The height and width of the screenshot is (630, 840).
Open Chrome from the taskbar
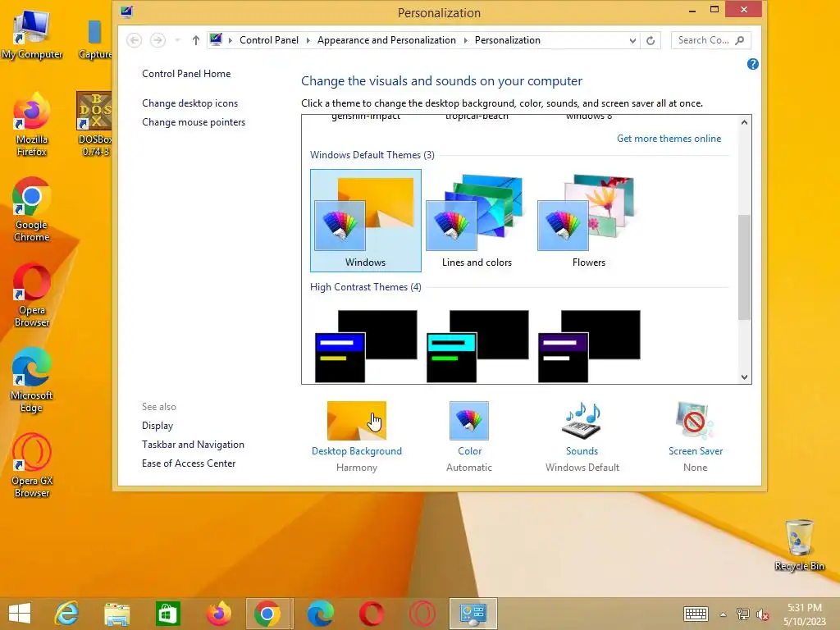(x=269, y=614)
